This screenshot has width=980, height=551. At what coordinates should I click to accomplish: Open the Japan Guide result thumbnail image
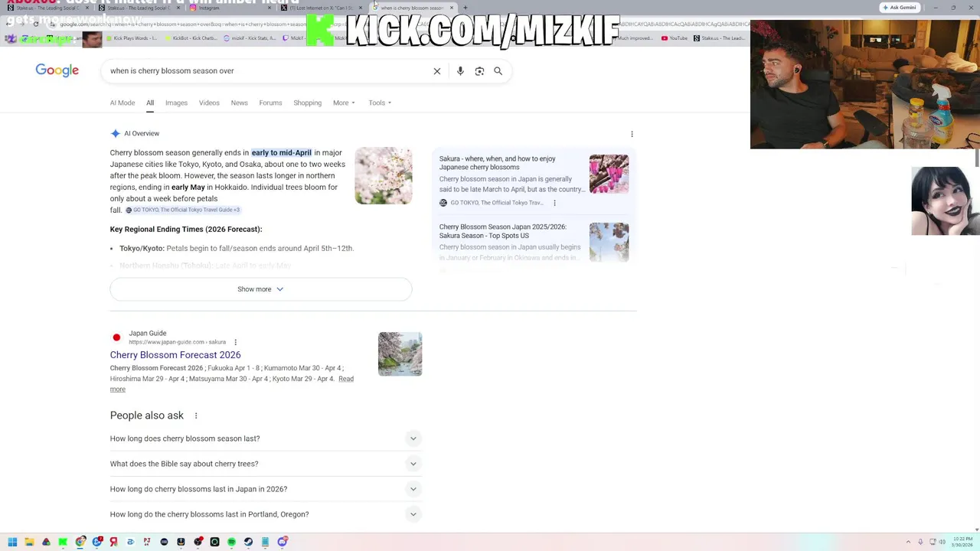pos(400,354)
